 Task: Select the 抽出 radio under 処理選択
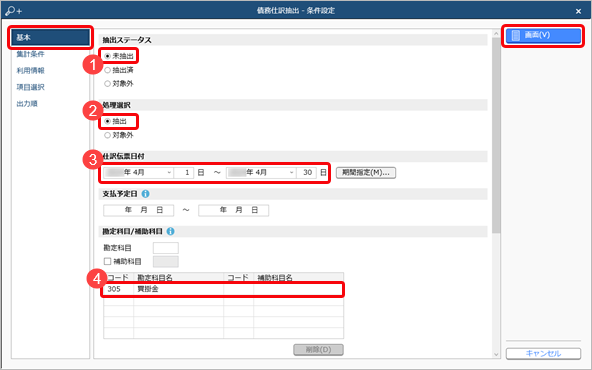107,121
